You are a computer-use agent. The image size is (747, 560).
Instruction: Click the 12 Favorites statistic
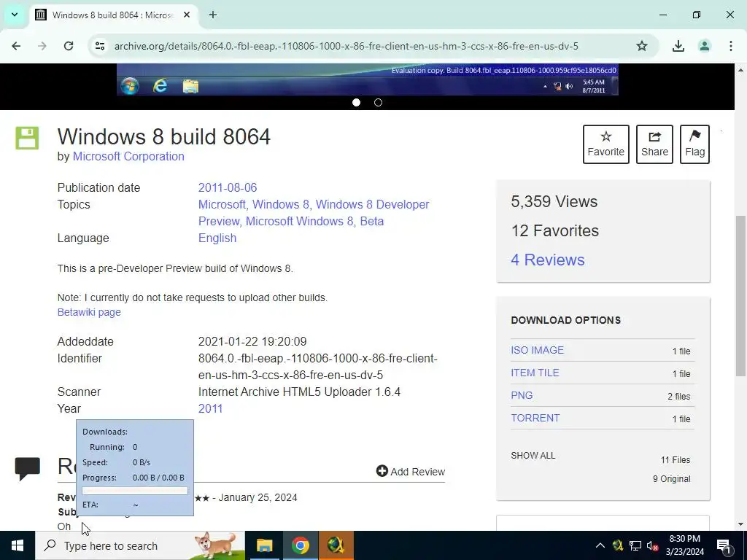[x=555, y=231]
